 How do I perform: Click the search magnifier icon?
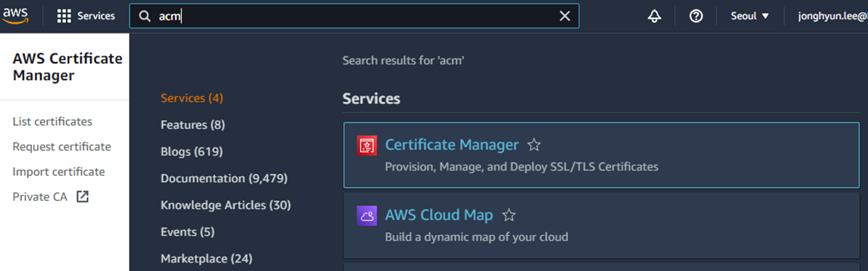[x=145, y=16]
